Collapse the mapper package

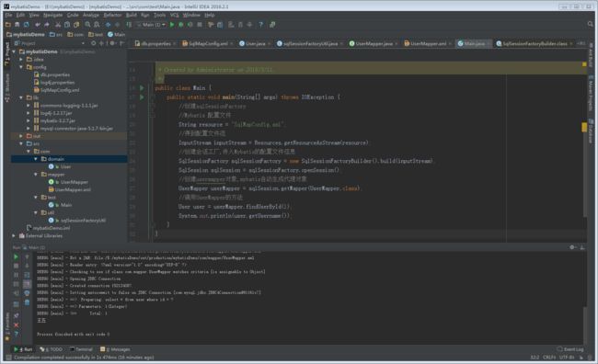(x=36, y=174)
